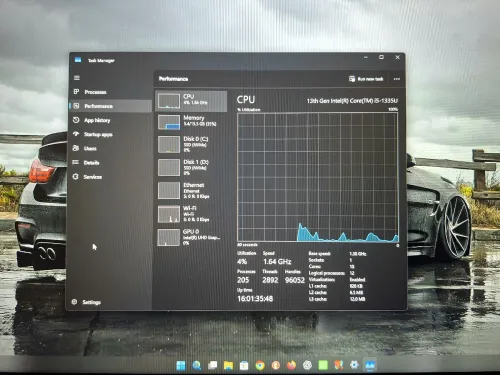
Task: Click the 13th Gen Intel Core i5-1335U label
Action: point(352,101)
